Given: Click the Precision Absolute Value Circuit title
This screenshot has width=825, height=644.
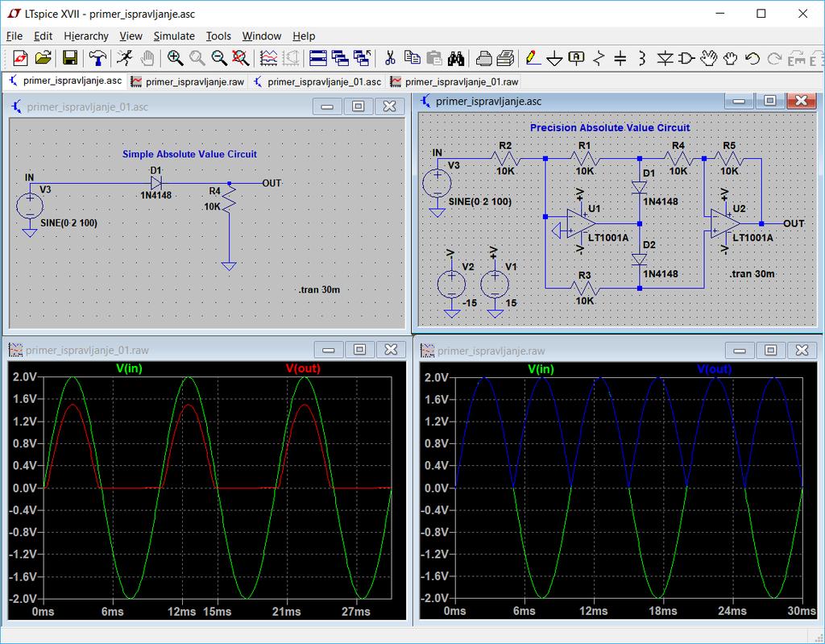Looking at the screenshot, I should 610,127.
